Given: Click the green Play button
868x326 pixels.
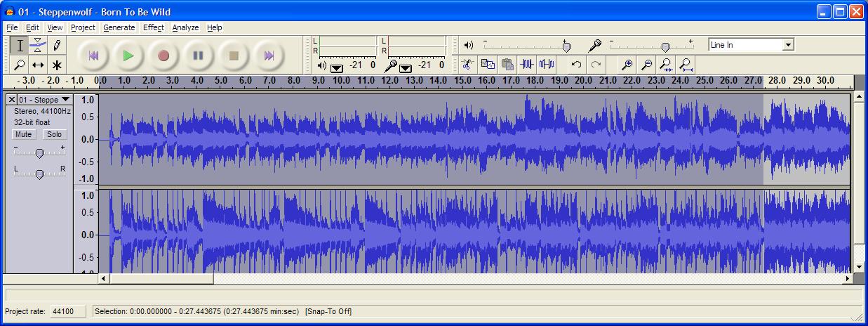Looking at the screenshot, I should (x=128, y=56).
